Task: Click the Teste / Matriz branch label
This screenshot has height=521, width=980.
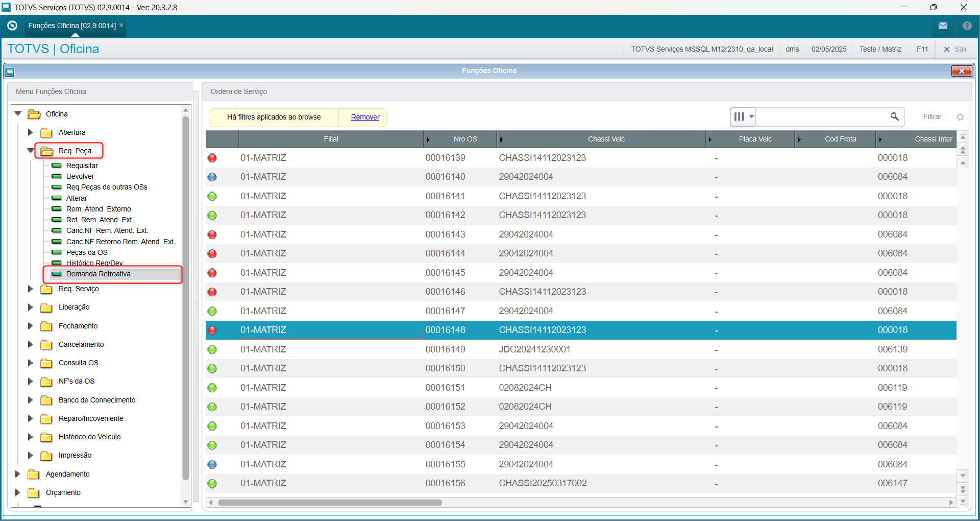Action: [880, 49]
